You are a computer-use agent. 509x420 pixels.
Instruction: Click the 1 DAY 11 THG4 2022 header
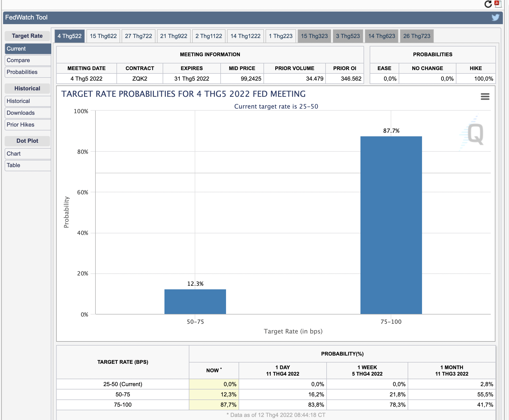(283, 370)
